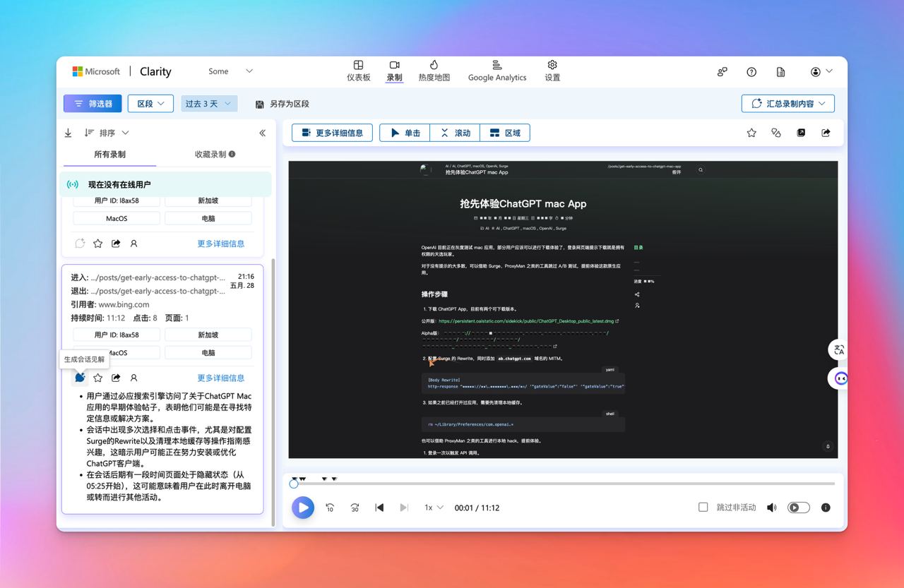Select the 滚动 scroll view button

pos(455,133)
